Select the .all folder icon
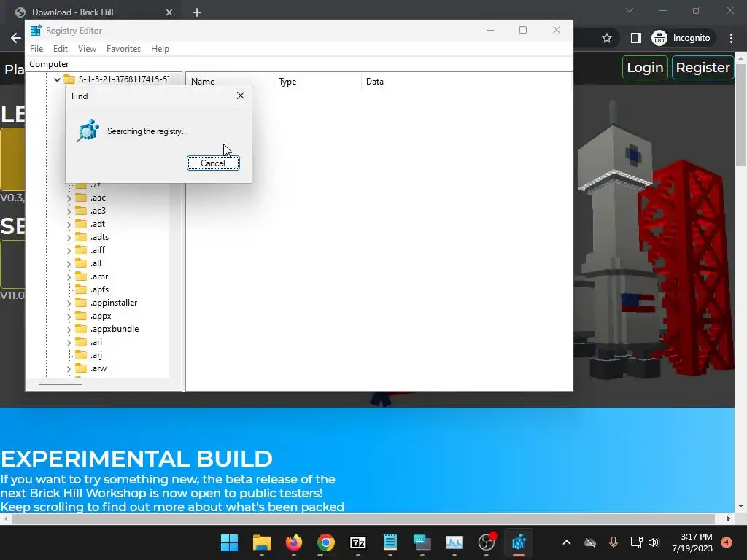 click(x=81, y=262)
